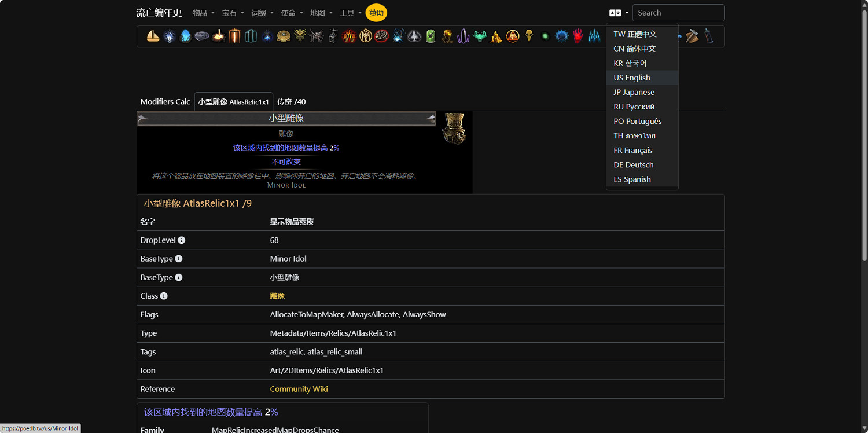Switch to the Modifiers Calc tab
This screenshot has height=433, width=868.
[x=165, y=102]
